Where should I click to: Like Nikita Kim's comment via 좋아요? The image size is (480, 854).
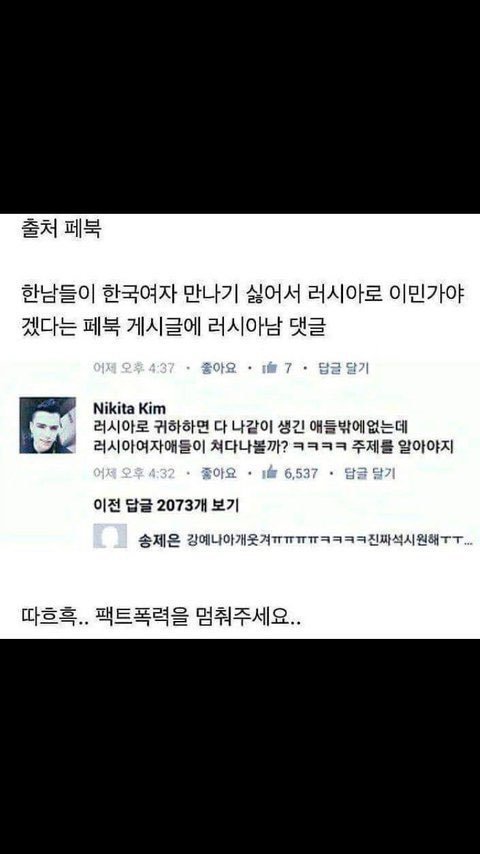(x=218, y=473)
